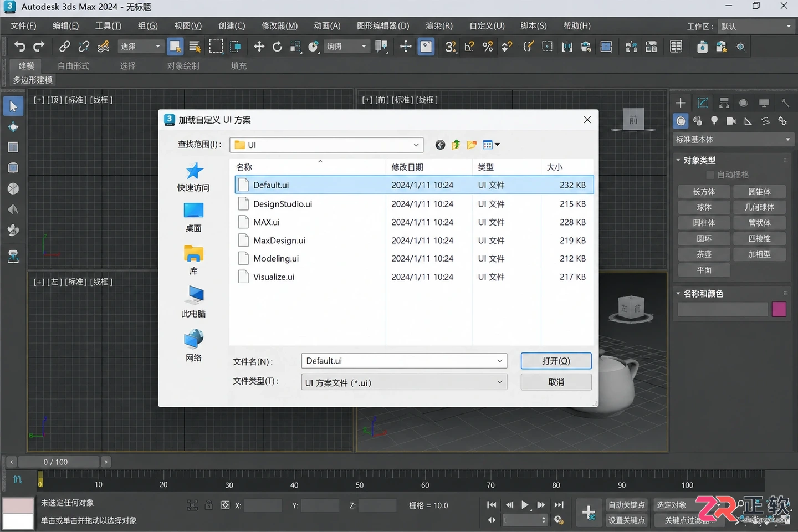
Task: Select the Geometry category icon
Action: coord(681,121)
